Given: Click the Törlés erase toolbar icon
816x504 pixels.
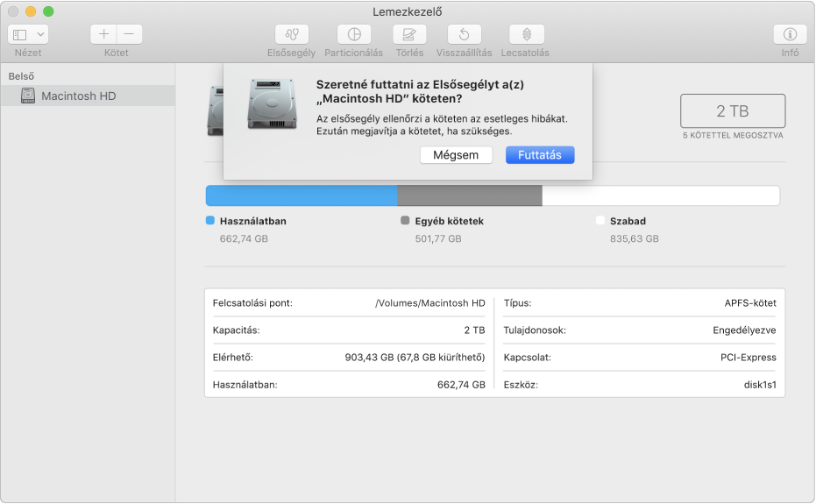Looking at the screenshot, I should (x=409, y=34).
